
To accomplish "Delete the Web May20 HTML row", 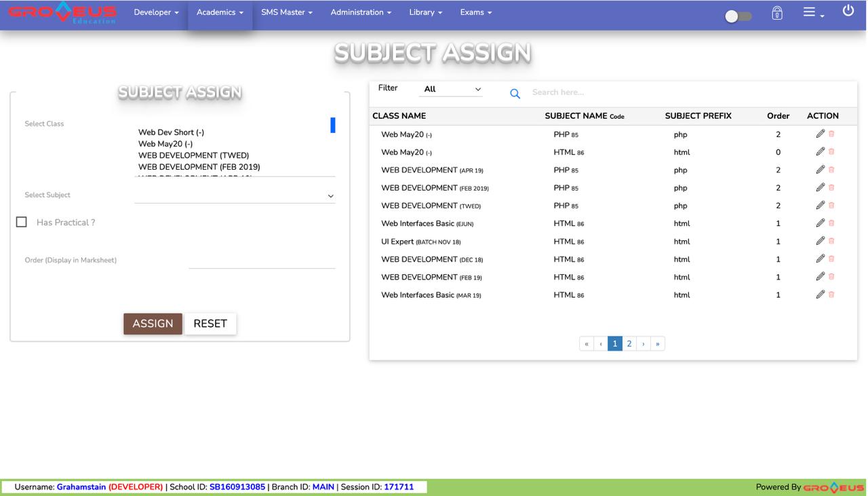I will pyautogui.click(x=831, y=152).
